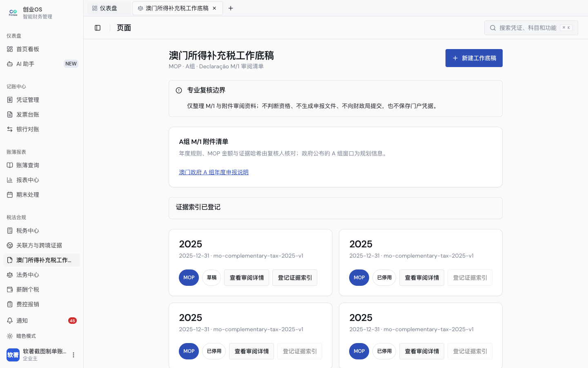588x368 pixels.
Task: Click the 发票台账 invoice icon
Action: coord(10,114)
